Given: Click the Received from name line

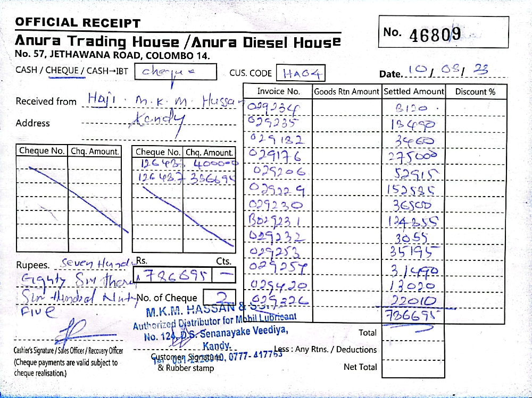Looking at the screenshot, I should [x=160, y=101].
